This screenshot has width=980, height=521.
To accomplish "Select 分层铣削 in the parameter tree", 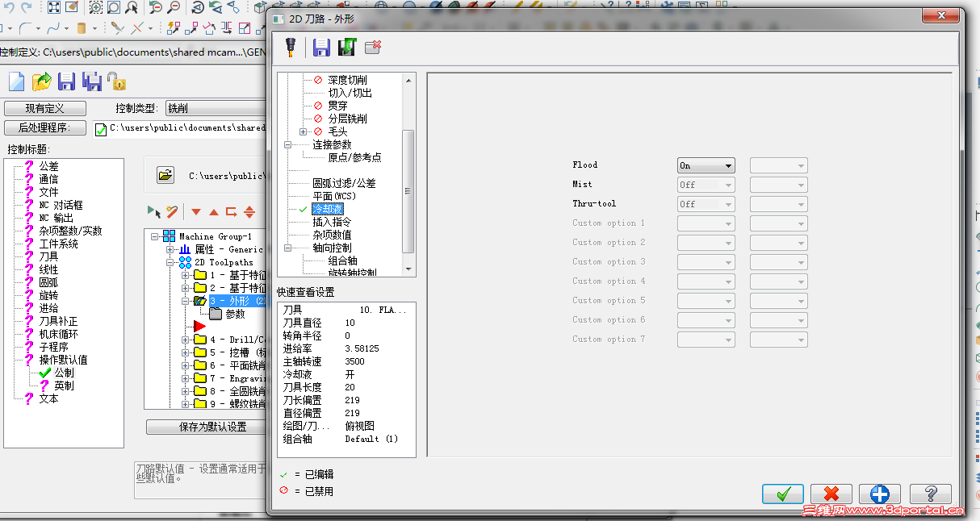I will click(x=347, y=119).
